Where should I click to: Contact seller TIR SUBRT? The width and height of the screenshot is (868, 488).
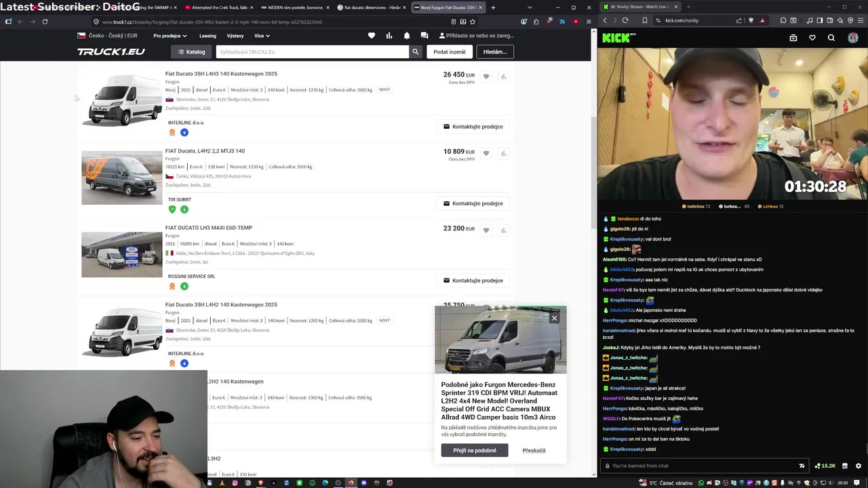473,203
